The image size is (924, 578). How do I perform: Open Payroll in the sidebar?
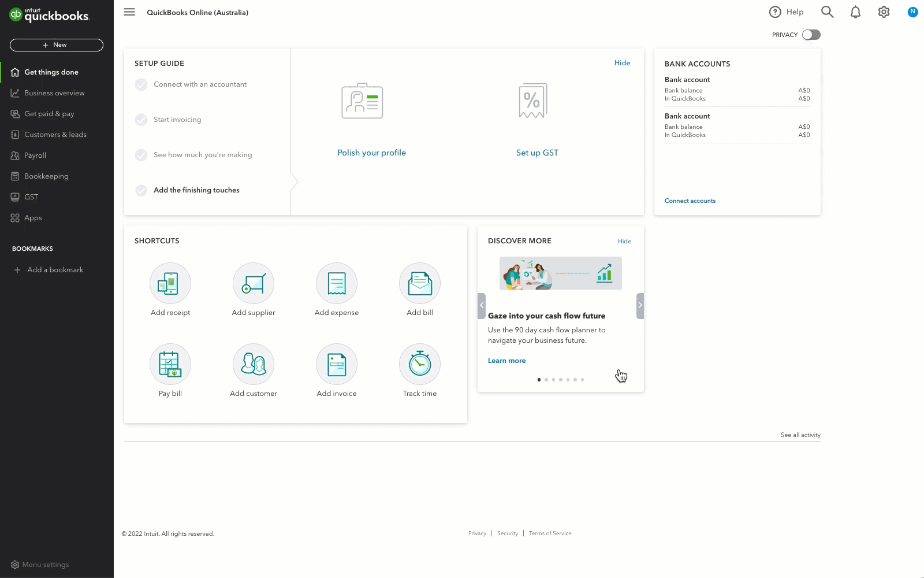click(57, 155)
